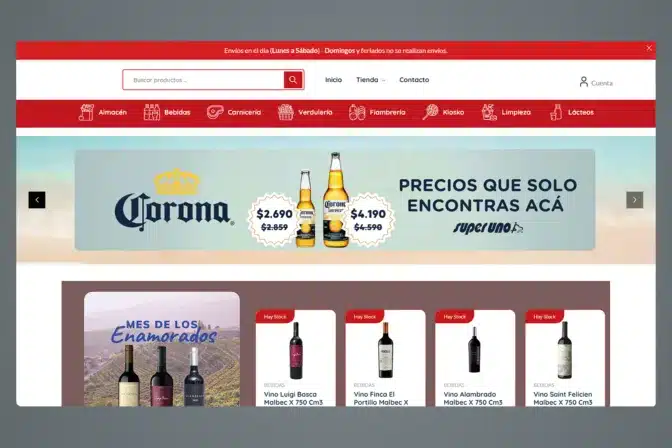
Task: Expand the Tienda dropdown chevron
Action: [384, 80]
